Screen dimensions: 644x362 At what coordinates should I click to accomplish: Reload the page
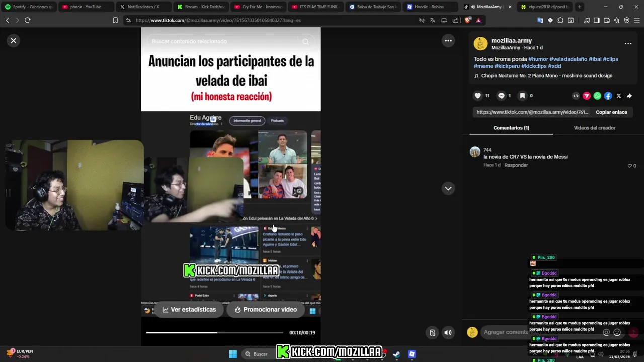(28, 20)
